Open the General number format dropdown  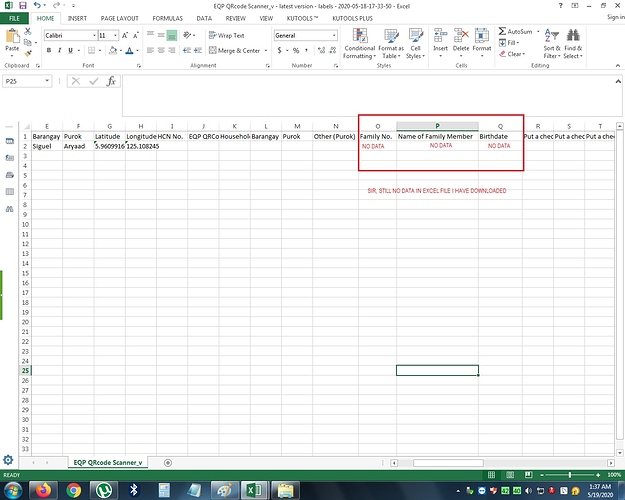(x=334, y=35)
